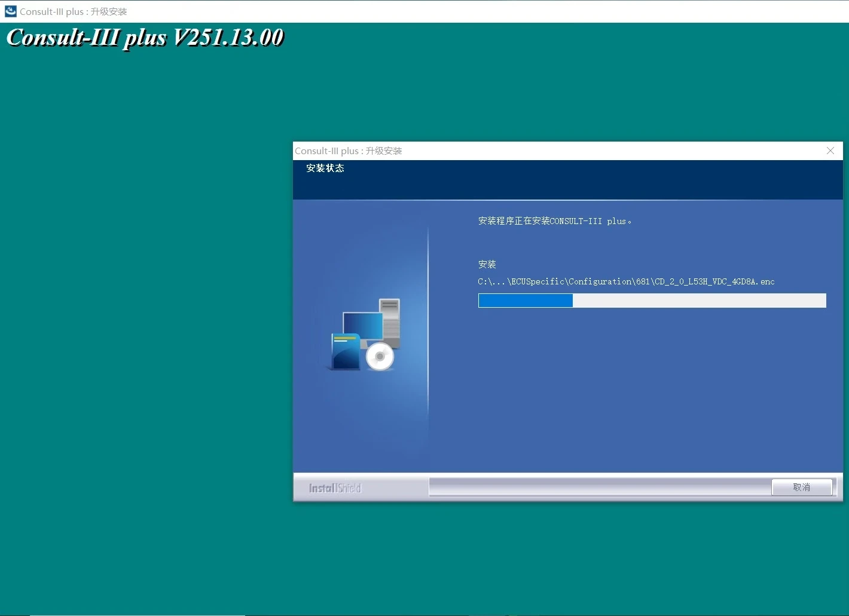
Task: Click the 取消 cancel button
Action: (x=802, y=488)
